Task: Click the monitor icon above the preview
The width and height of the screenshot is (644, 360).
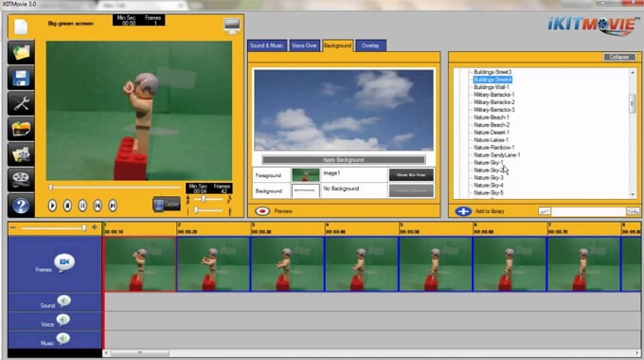Action: 232,27
